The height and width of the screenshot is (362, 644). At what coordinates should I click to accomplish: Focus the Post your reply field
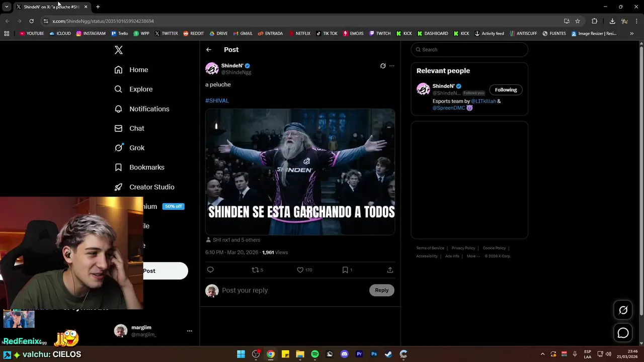coord(293,290)
